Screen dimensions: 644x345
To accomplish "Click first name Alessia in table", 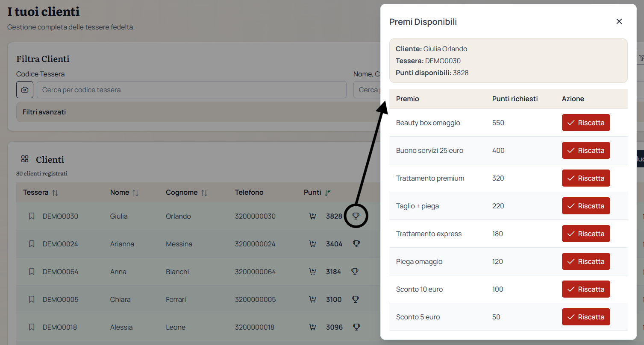I will [x=121, y=327].
